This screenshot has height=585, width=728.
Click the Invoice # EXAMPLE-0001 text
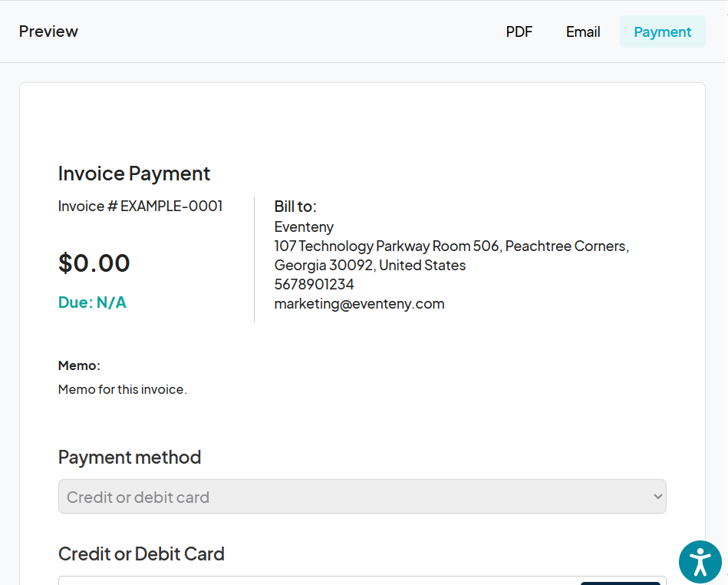point(140,206)
